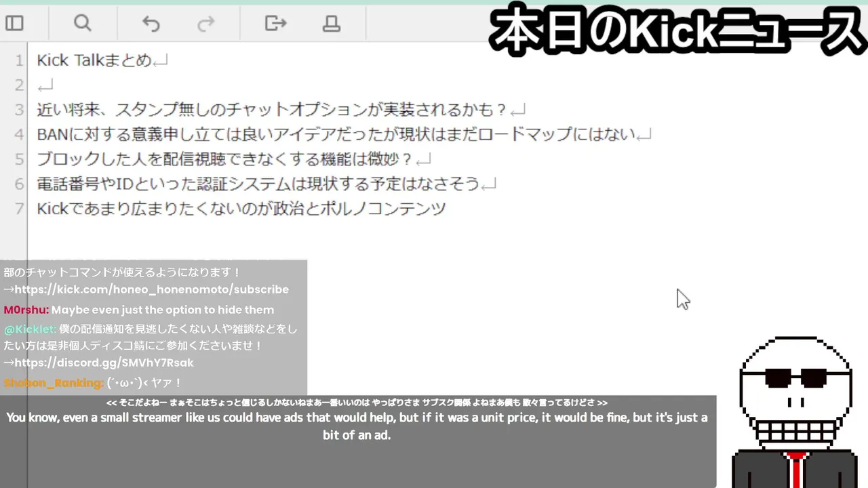
Task: Open the discord.gg invite link in chat
Action: pos(104,363)
